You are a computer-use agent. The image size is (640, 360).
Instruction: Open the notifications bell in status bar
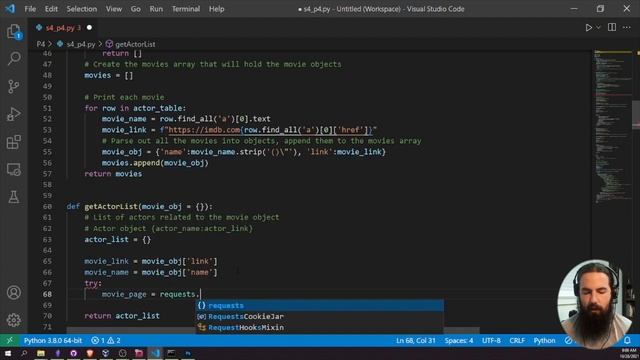click(627, 340)
